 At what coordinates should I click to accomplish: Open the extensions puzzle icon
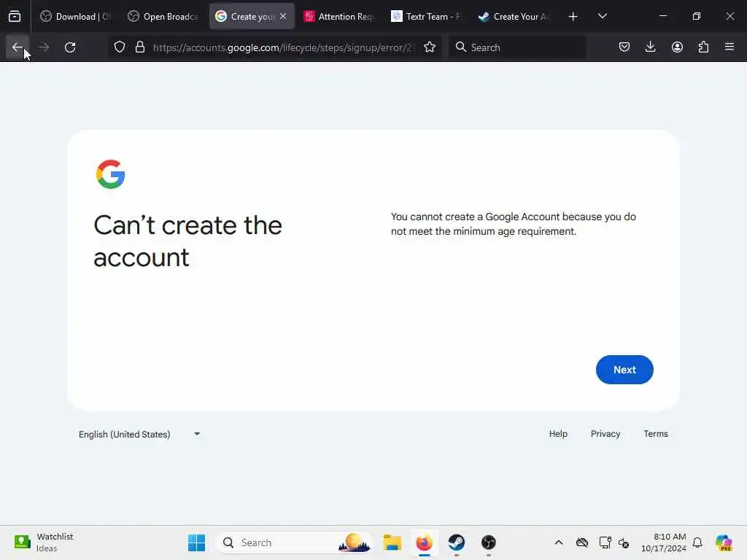click(703, 47)
